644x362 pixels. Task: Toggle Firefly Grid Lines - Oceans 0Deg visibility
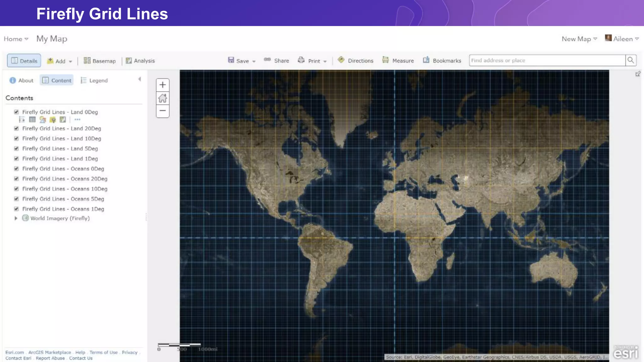(16, 169)
